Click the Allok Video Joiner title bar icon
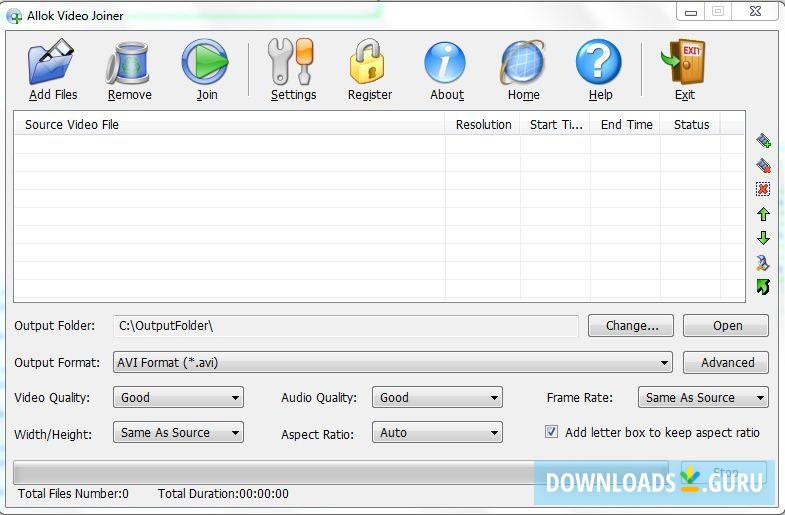 point(14,16)
